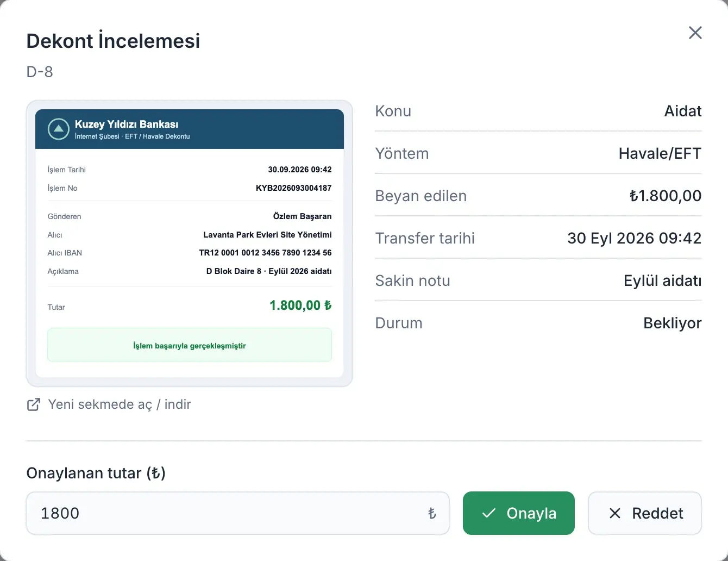The height and width of the screenshot is (561, 728).
Task: Click the Durum value Bekliyor
Action: (673, 323)
